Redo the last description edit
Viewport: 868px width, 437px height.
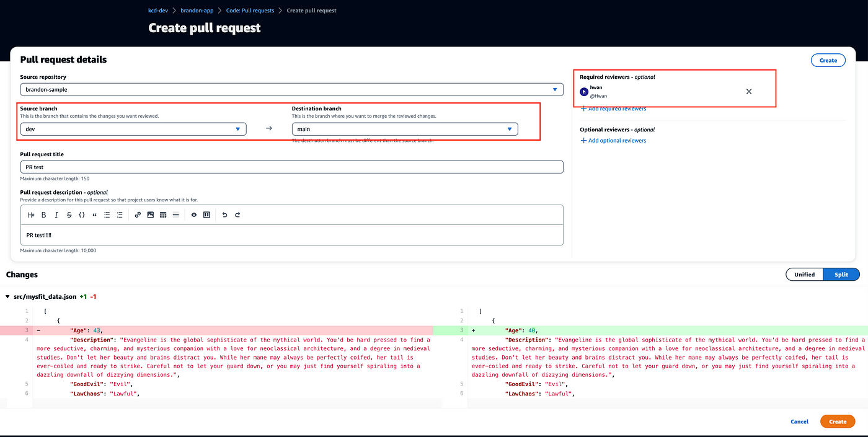coord(237,215)
